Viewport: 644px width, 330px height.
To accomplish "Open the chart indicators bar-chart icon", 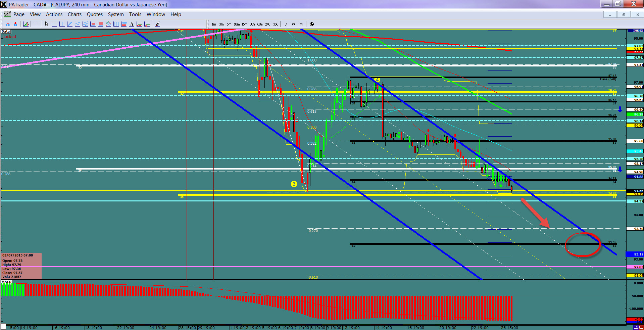I will pyautogui.click(x=26, y=24).
